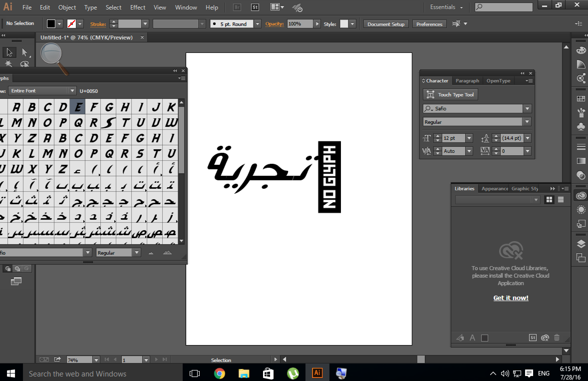This screenshot has height=381, width=588.
Task: Open the Brushes panel icon
Action: pyautogui.click(x=581, y=113)
